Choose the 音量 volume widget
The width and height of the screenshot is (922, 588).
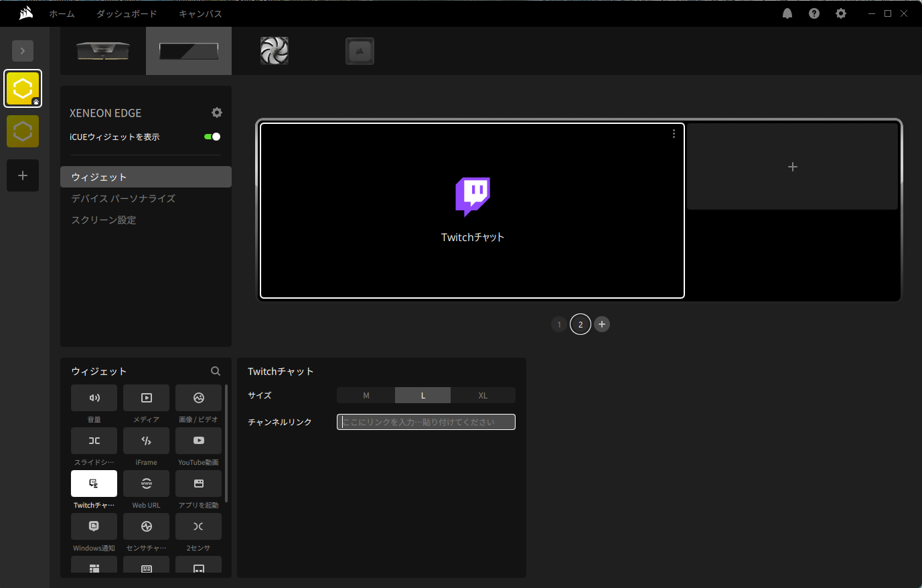point(94,398)
